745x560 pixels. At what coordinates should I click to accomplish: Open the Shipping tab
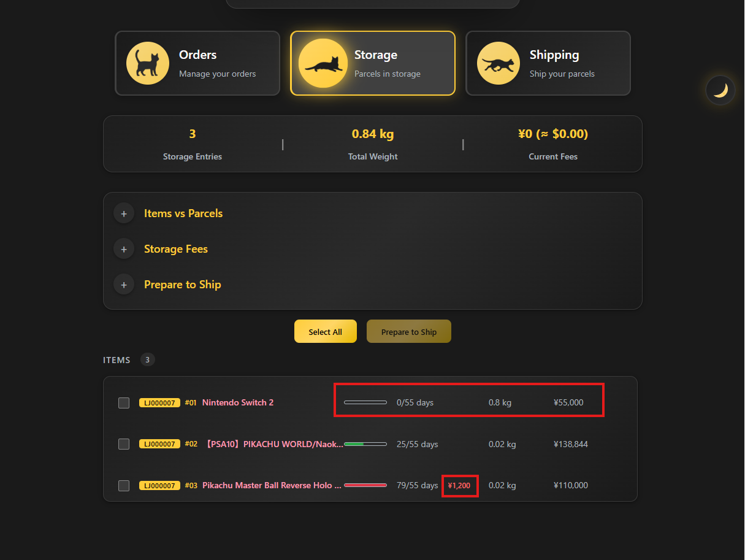tap(548, 63)
